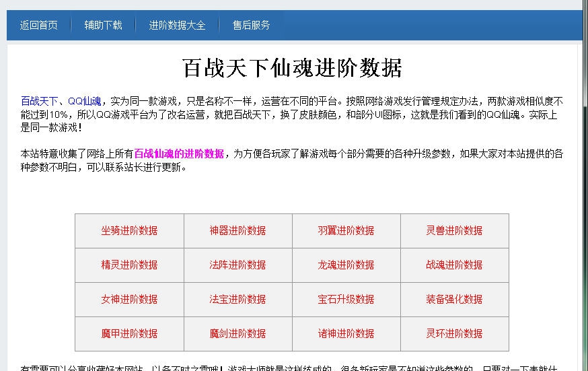Image resolution: width=588 pixels, height=371 pixels.
Task: Open 法阵进阶数据 link
Action: (237, 265)
